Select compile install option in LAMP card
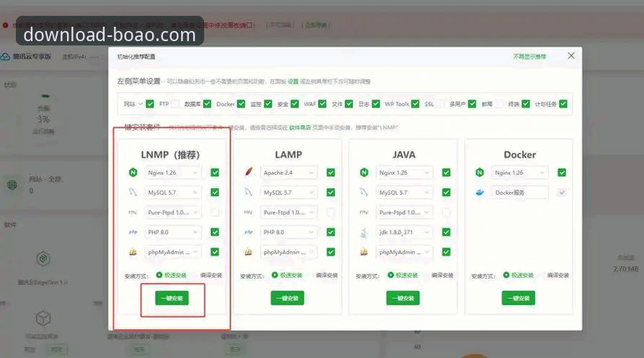The image size is (644, 358). (327, 276)
